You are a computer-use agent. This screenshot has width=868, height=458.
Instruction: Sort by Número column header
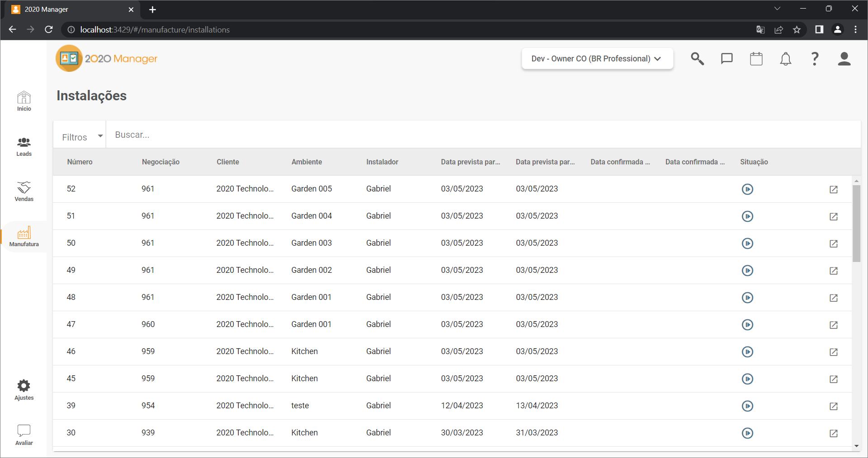point(80,162)
